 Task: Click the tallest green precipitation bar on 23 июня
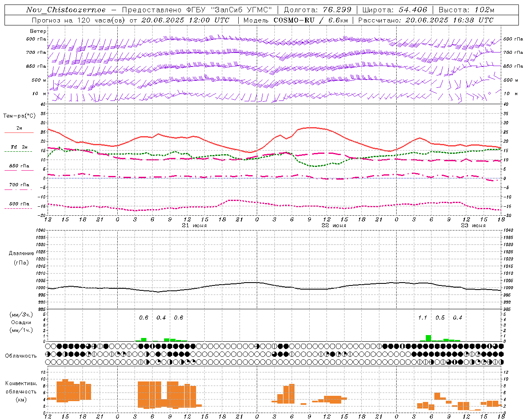tap(428, 338)
